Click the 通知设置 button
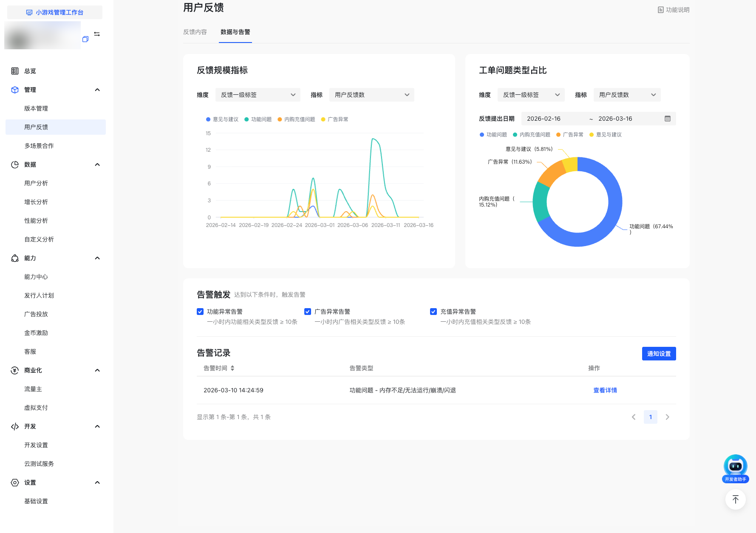Image resolution: width=756 pixels, height=533 pixels. point(659,354)
